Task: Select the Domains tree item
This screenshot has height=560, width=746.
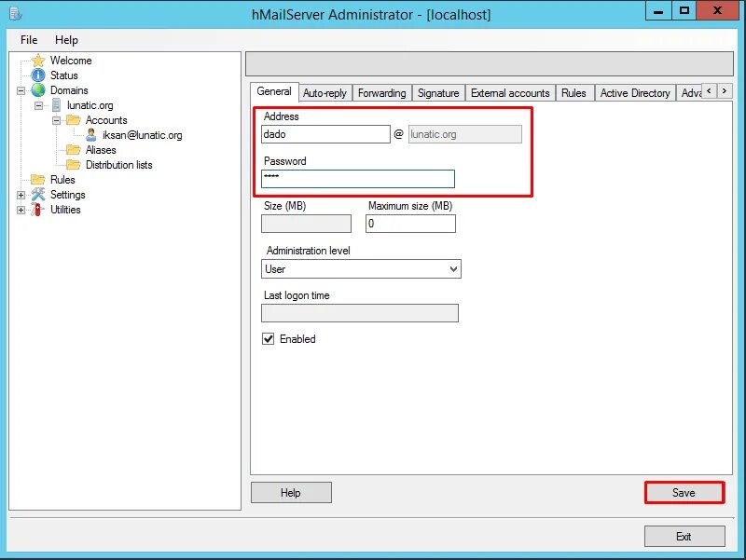Action: [69, 90]
